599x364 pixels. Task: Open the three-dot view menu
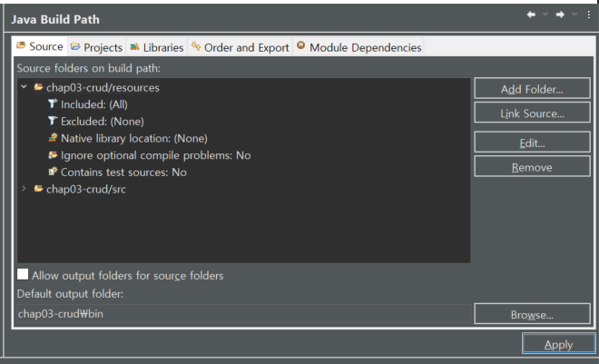point(589,15)
